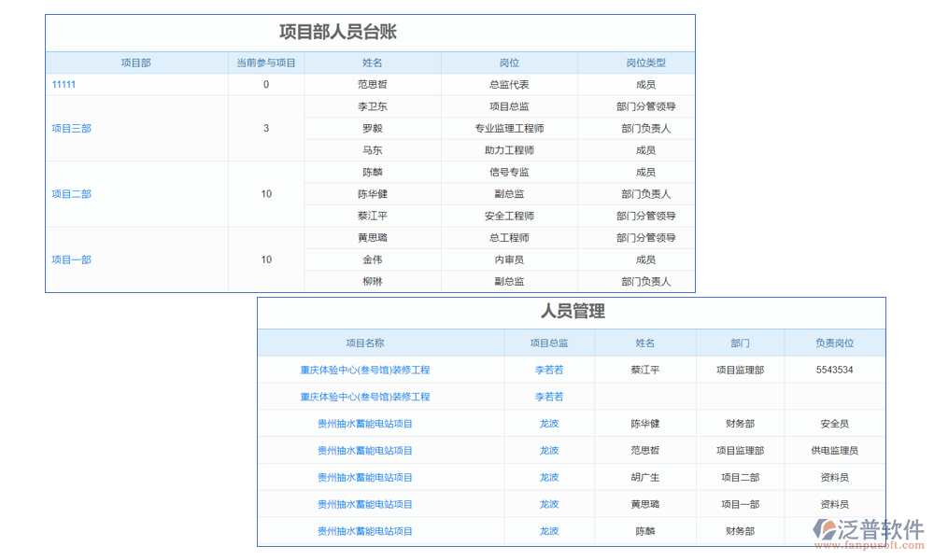Click supervisor link 李若若

point(549,370)
